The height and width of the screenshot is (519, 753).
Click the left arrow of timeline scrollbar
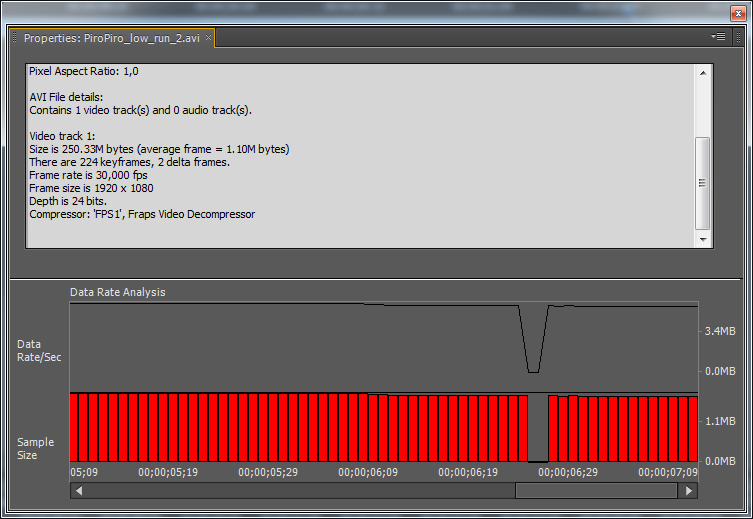[x=79, y=491]
